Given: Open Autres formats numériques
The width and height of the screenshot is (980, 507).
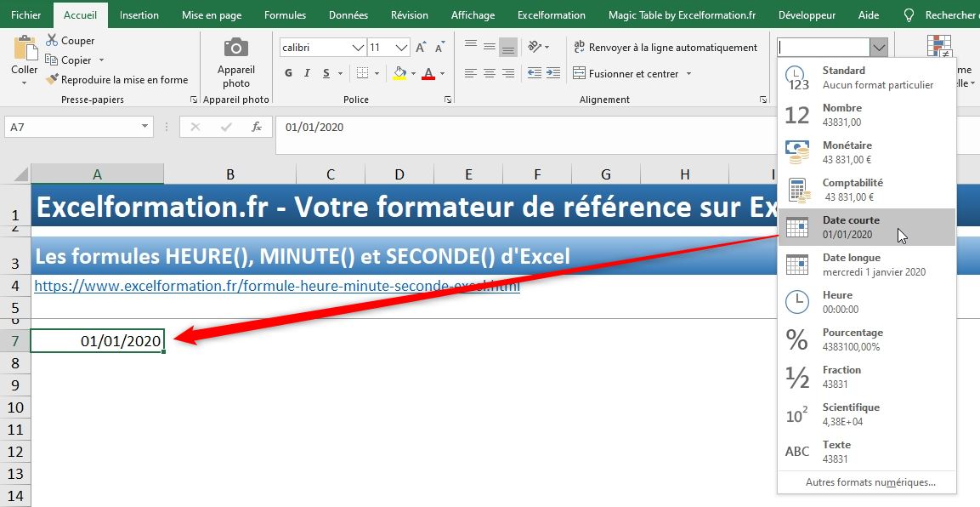Looking at the screenshot, I should (x=870, y=482).
